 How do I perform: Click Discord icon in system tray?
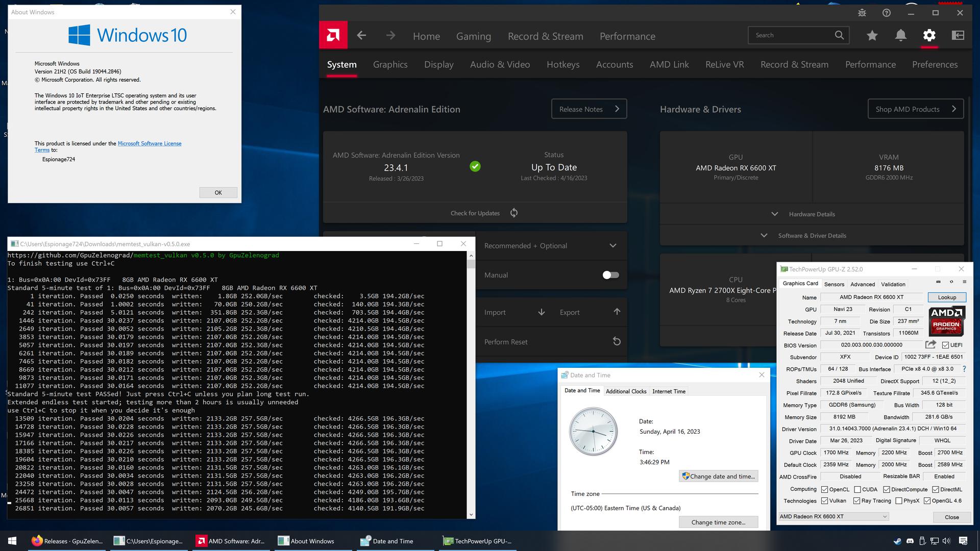(910, 541)
